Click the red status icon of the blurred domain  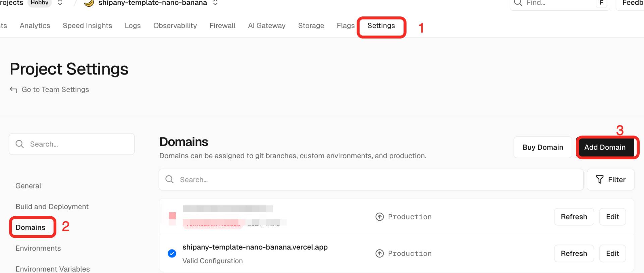172,216
